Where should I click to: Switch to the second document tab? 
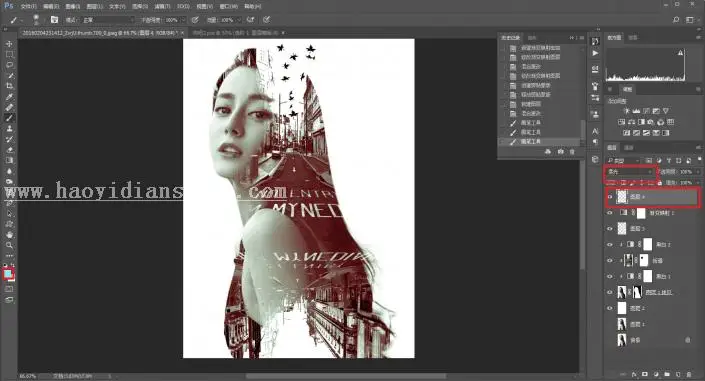pyautogui.click(x=236, y=33)
